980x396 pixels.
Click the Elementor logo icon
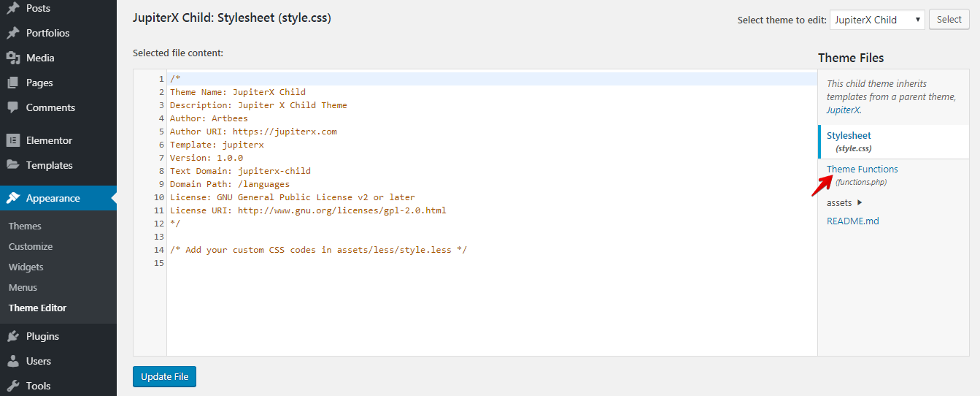coord(12,140)
